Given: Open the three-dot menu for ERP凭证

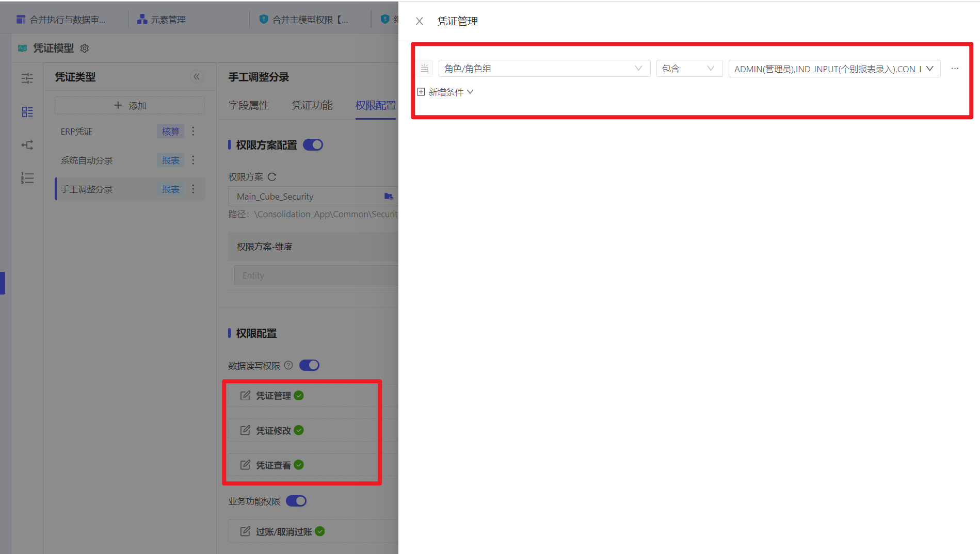Looking at the screenshot, I should [x=194, y=132].
